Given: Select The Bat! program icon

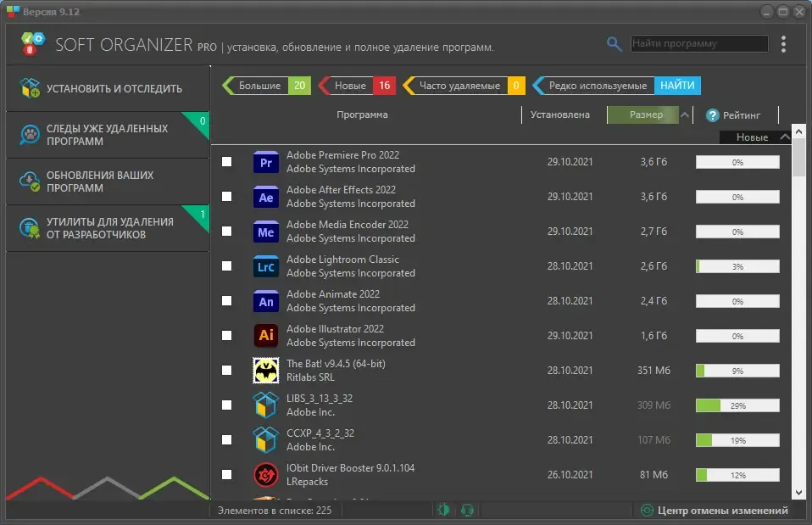Looking at the screenshot, I should tap(265, 371).
